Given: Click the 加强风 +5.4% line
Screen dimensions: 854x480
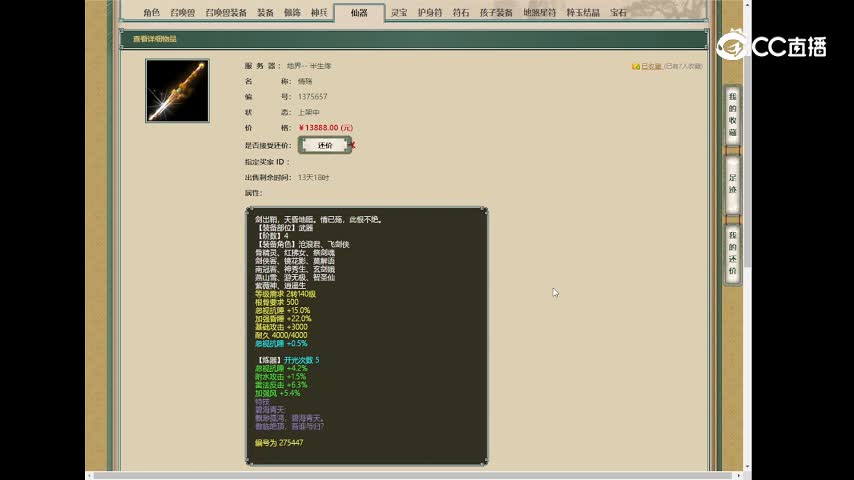Looking at the screenshot, I should 277,393.
